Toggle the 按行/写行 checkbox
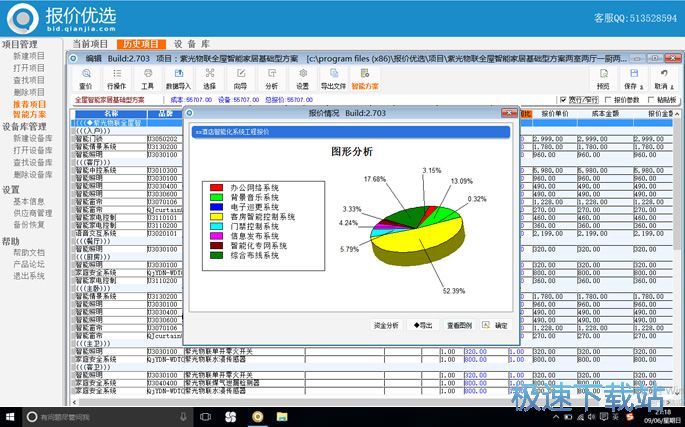Viewport: 685px width, 427px height. pyautogui.click(x=563, y=100)
